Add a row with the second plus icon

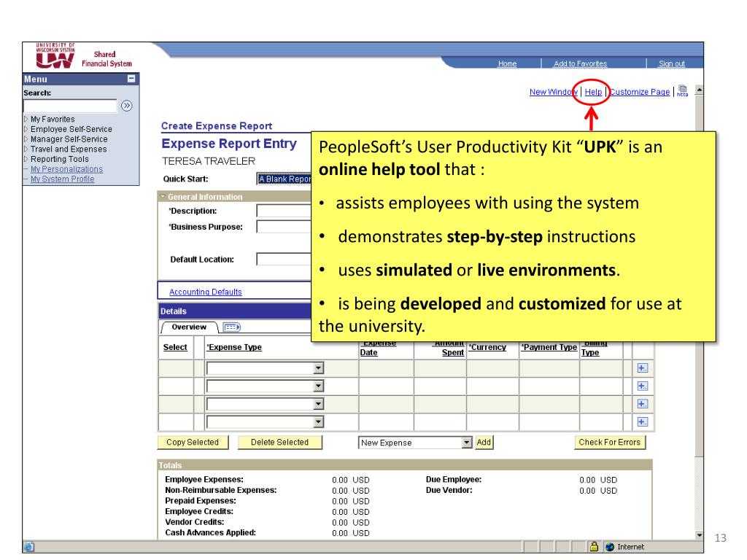pos(642,386)
